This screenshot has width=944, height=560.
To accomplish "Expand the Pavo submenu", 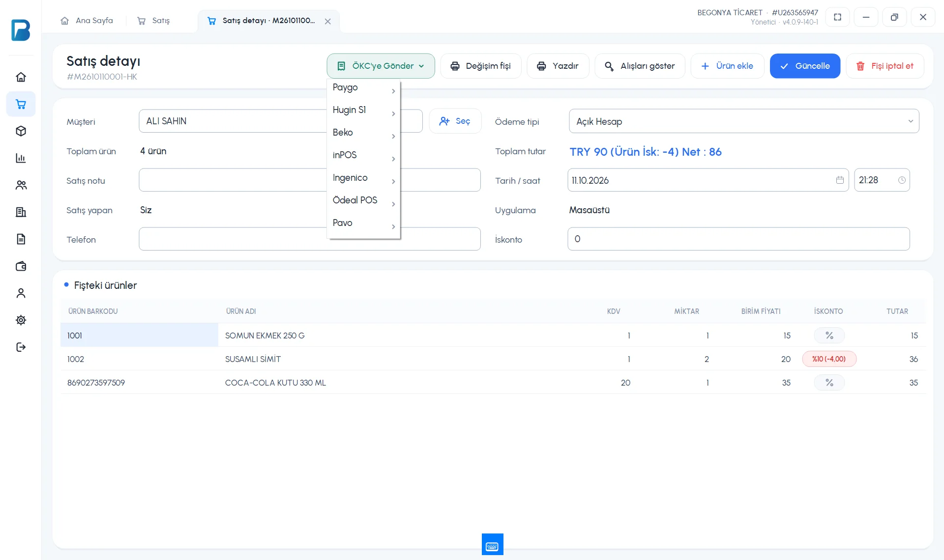I will pyautogui.click(x=364, y=224).
